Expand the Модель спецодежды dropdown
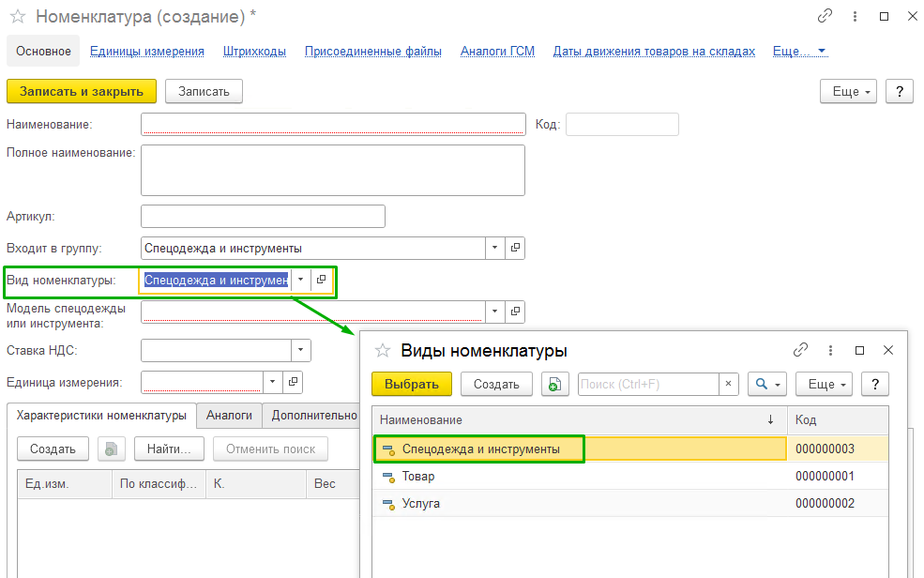The image size is (924, 578). [494, 312]
